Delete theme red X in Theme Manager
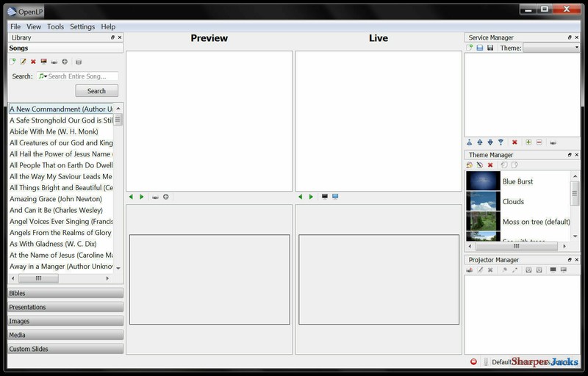Viewport: 588px width, 376px height. [x=490, y=164]
